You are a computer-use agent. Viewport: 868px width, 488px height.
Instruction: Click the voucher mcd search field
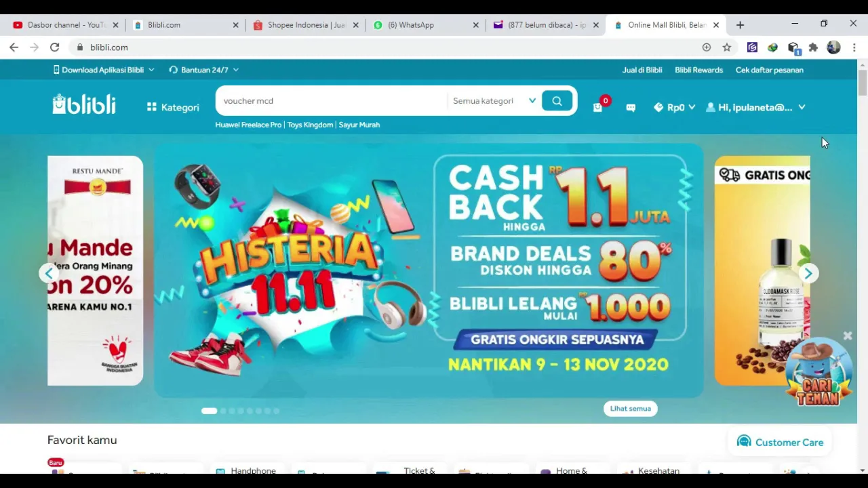tap(332, 101)
